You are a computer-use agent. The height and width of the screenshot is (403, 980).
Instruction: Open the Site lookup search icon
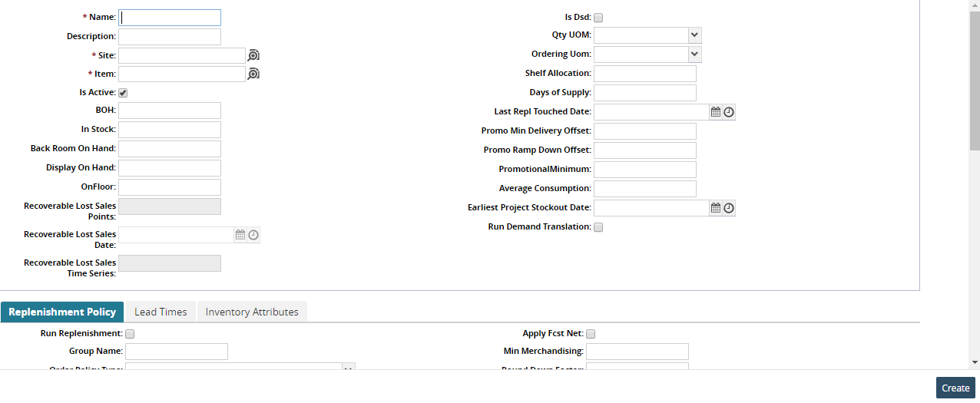(x=253, y=55)
